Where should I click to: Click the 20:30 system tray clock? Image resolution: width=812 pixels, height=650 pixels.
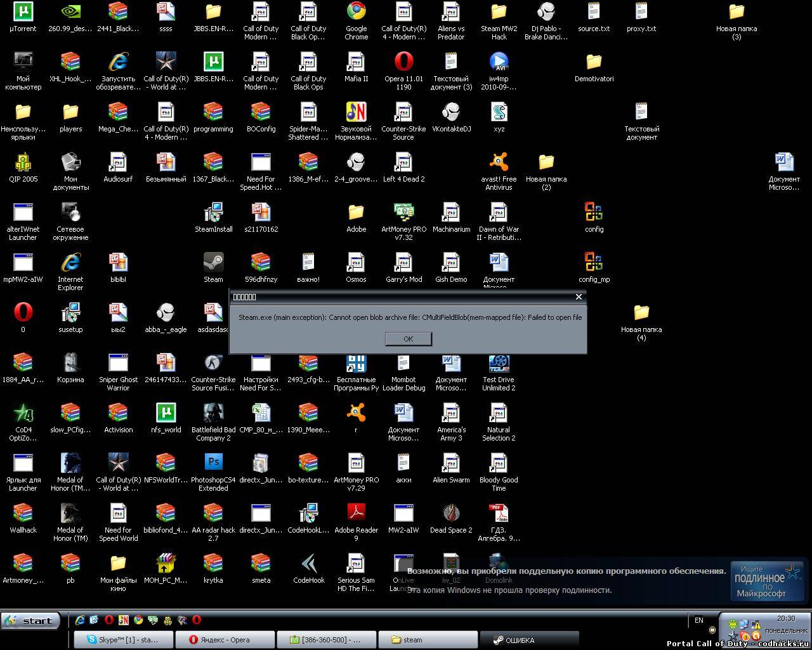pyautogui.click(x=786, y=618)
